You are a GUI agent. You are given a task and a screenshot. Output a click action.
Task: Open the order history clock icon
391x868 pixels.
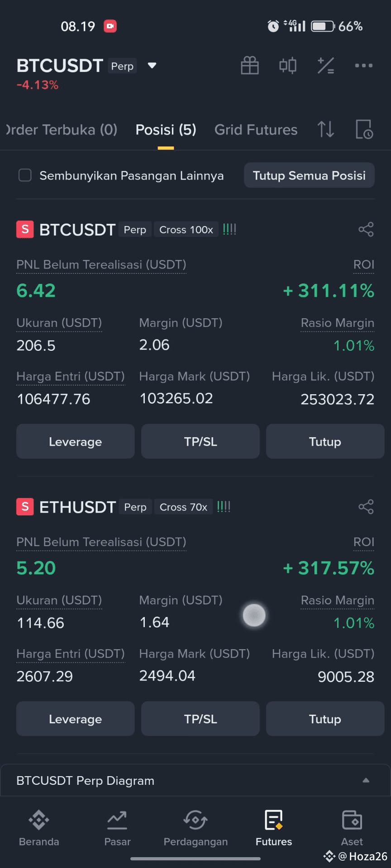364,129
